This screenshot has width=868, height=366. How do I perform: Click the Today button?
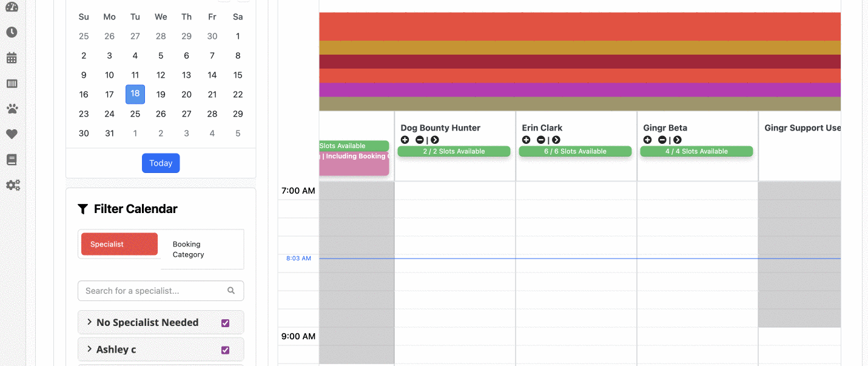tap(161, 163)
